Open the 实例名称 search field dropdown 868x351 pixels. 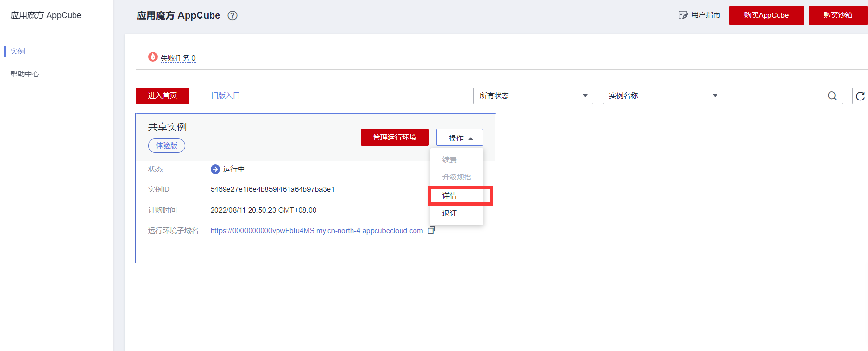tap(663, 96)
